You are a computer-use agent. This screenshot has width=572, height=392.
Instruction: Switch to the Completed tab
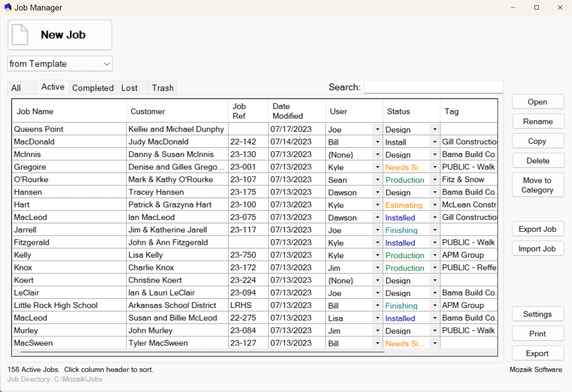93,88
